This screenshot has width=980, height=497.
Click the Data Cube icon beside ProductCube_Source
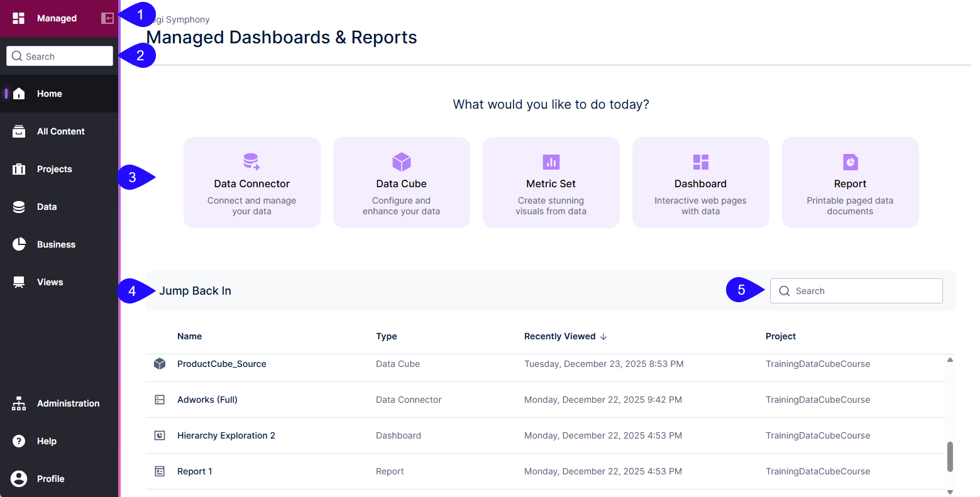tap(159, 363)
